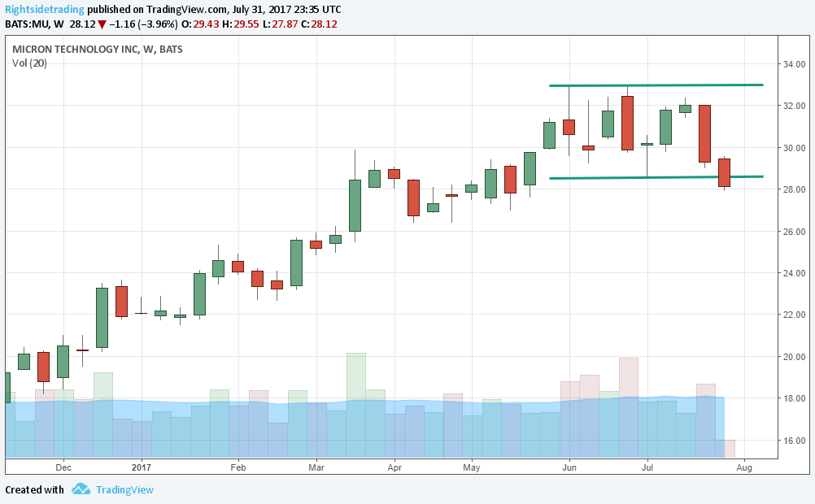This screenshot has height=504, width=815.
Task: Click the 30.00 price axis label
Action: (x=794, y=148)
